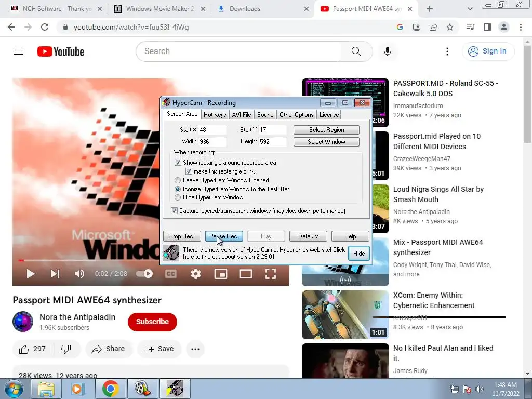Go to YouTube home via logo
The height and width of the screenshot is (399, 532).
[x=61, y=51]
